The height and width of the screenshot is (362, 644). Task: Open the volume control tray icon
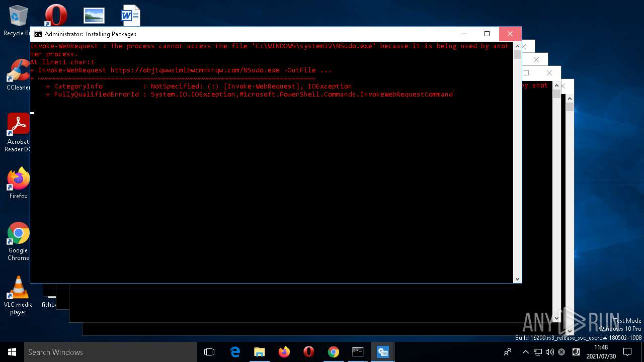click(x=549, y=352)
